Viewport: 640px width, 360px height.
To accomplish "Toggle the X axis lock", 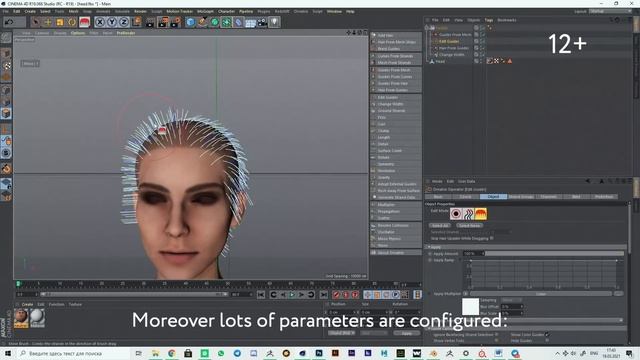I will tap(100, 22).
